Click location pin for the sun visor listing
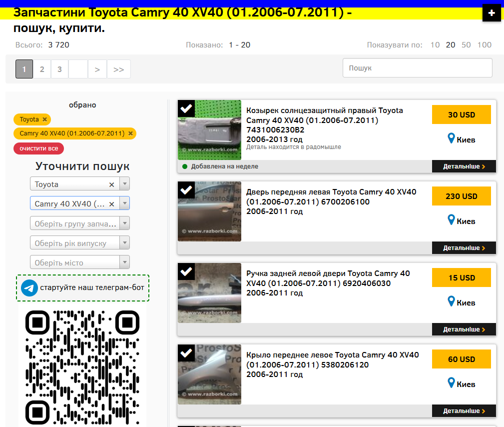Screen dimensions: 504x427 452,138
